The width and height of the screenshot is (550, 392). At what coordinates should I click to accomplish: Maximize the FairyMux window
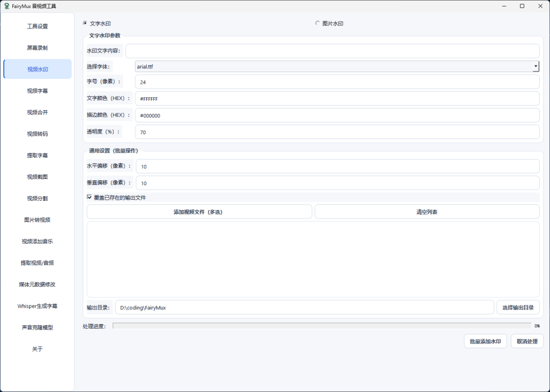(x=522, y=6)
